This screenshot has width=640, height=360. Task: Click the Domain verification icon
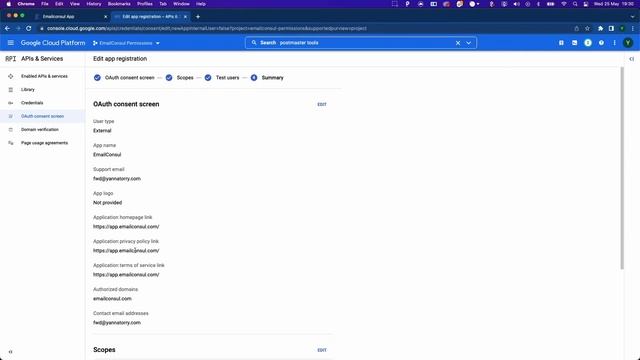[x=11, y=129]
